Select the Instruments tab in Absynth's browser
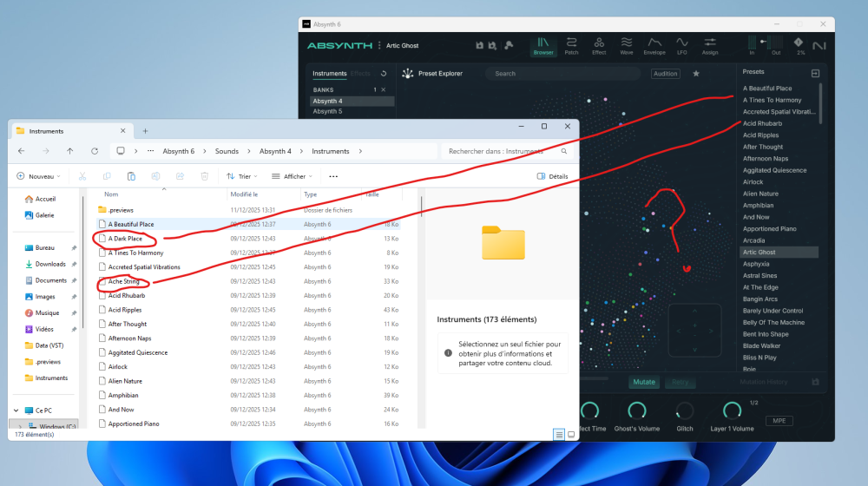The height and width of the screenshot is (486, 868). (x=329, y=73)
